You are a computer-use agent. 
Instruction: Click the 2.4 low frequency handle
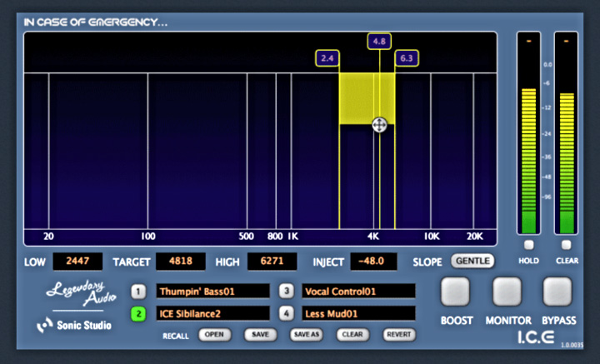[327, 58]
